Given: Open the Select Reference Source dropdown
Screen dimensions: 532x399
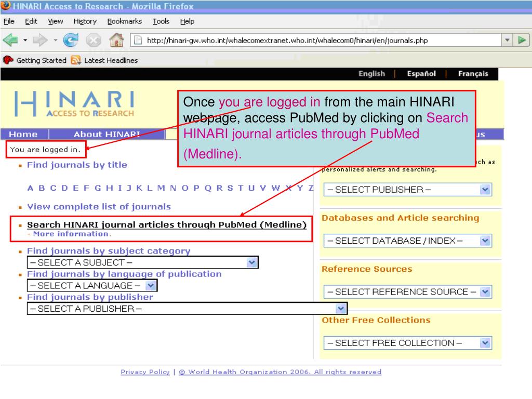Looking at the screenshot, I should click(408, 292).
